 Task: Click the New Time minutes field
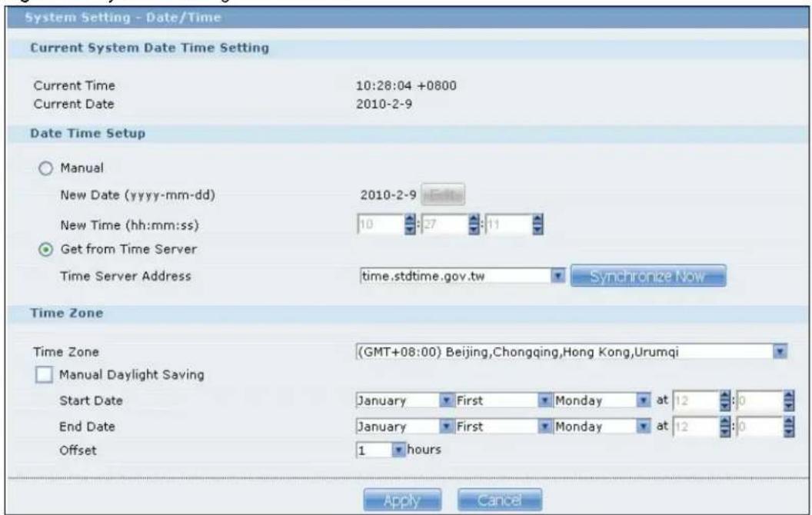(x=445, y=224)
